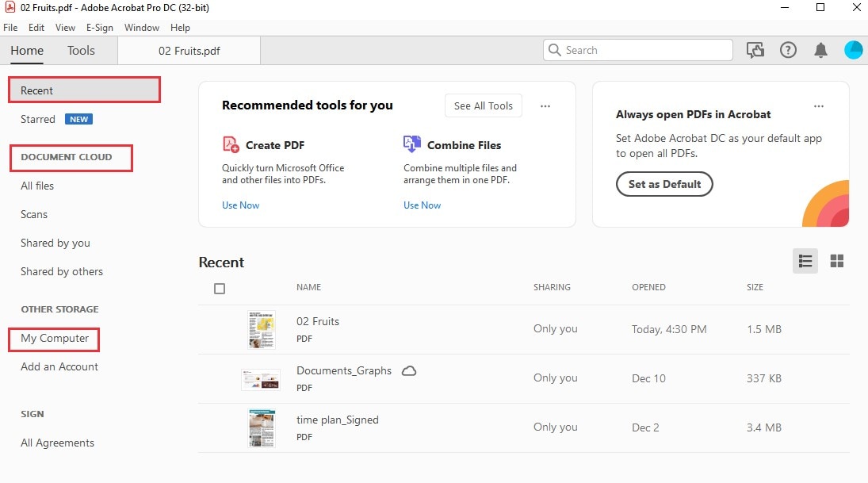
Task: Switch to the Tools tab
Action: point(81,51)
